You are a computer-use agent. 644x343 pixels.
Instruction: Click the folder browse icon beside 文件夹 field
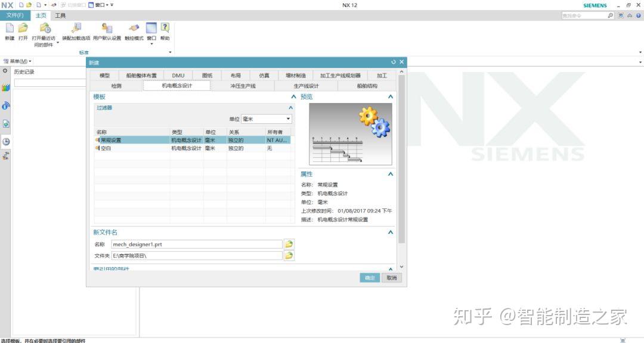tap(288, 255)
